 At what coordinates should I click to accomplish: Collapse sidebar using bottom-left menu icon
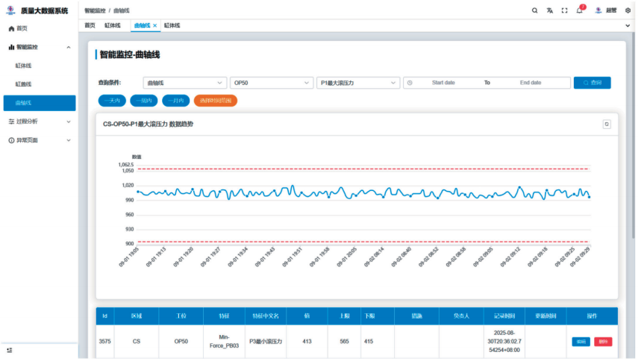(x=10, y=349)
